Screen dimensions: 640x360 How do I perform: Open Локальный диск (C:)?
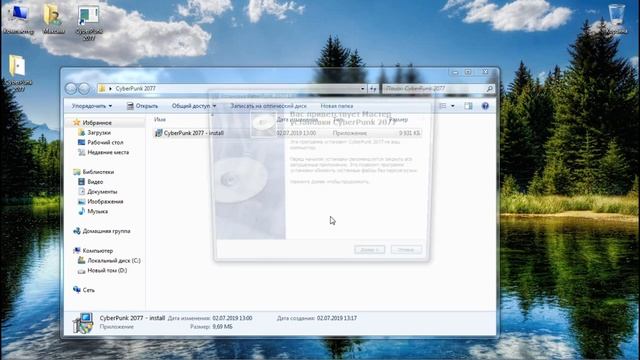pos(114,260)
